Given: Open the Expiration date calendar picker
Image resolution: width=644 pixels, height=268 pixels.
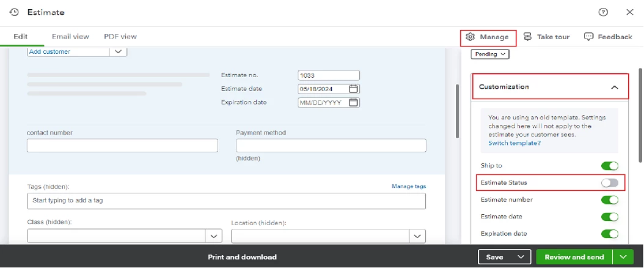Looking at the screenshot, I should tap(353, 102).
